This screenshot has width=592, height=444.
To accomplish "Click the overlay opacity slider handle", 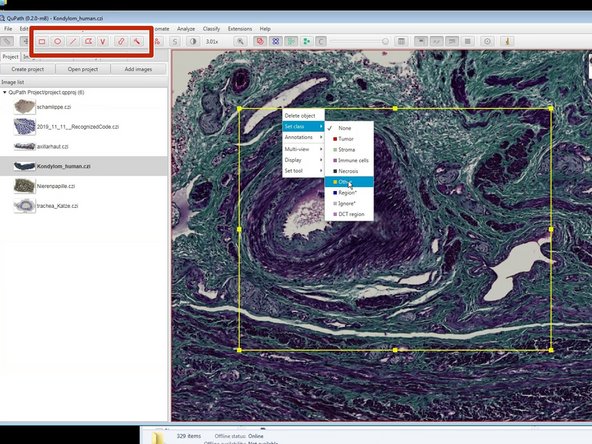I will coord(385,42).
